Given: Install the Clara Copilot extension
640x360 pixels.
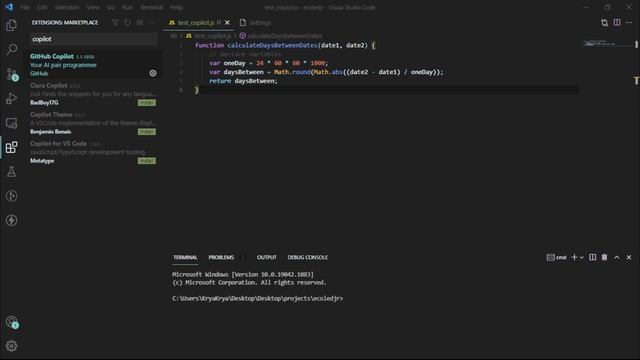Looking at the screenshot, I should pyautogui.click(x=147, y=102).
